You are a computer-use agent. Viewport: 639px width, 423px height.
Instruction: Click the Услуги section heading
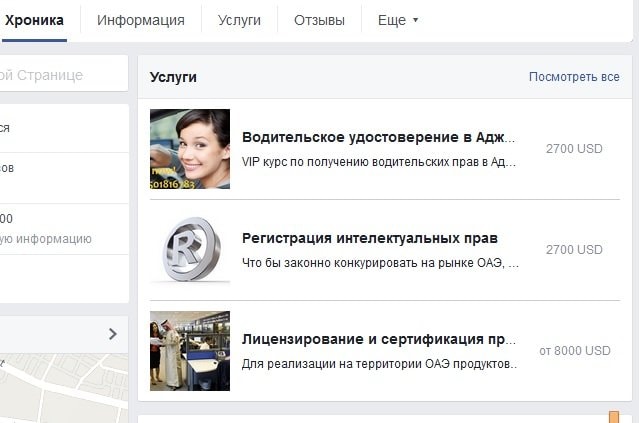coord(173,77)
